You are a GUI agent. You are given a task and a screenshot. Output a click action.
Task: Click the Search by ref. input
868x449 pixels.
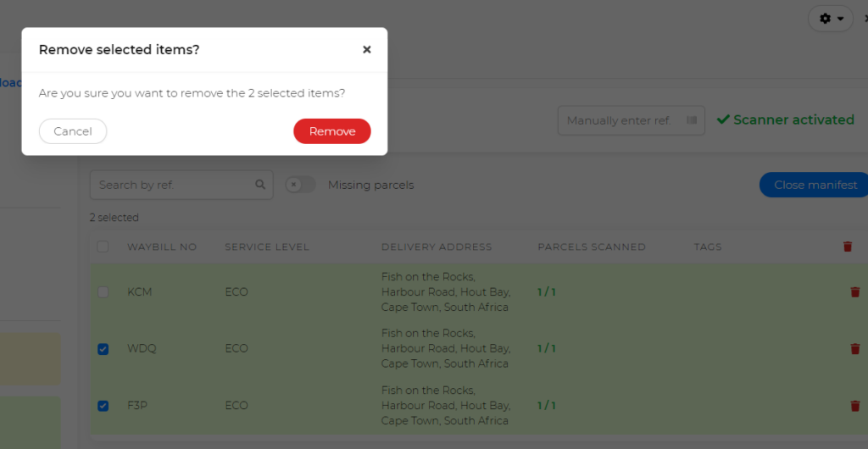pos(181,185)
